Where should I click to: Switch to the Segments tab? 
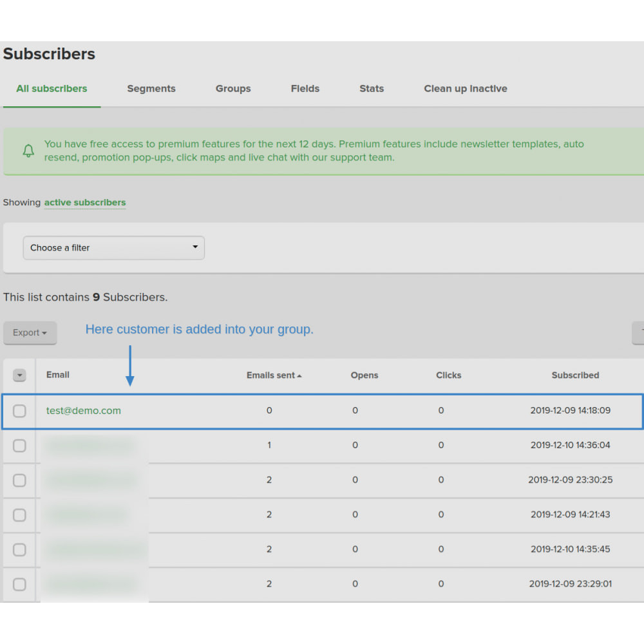(151, 89)
